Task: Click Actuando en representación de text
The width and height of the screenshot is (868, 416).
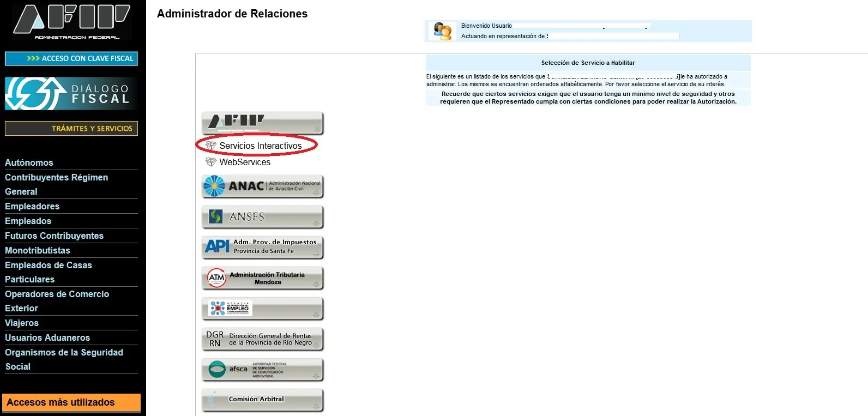Action: click(503, 36)
